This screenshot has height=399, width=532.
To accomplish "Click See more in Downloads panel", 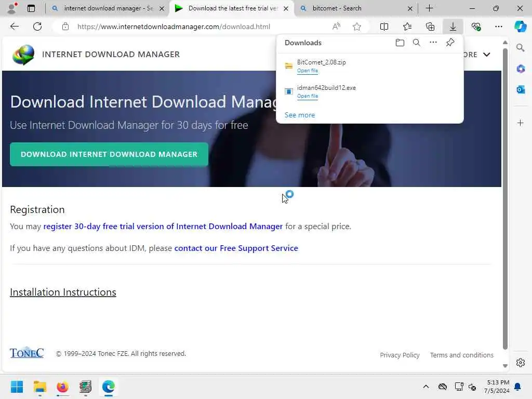I will [x=300, y=115].
